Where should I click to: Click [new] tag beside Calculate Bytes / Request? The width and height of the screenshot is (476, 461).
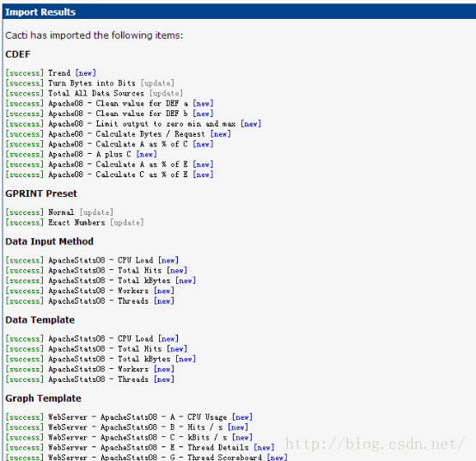pos(221,134)
